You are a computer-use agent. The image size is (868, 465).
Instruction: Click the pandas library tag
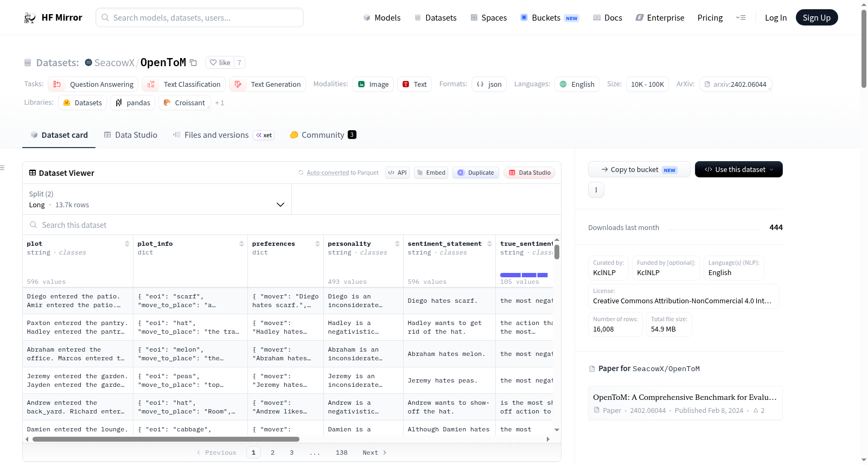tap(132, 103)
